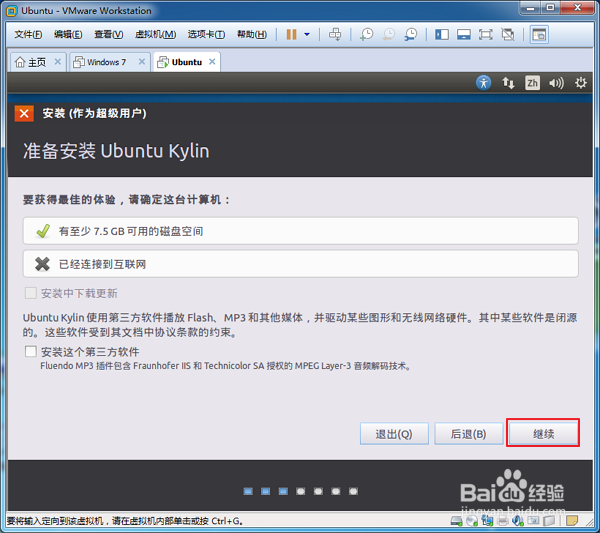Toggle the VMware library sidebar view

pos(442,35)
